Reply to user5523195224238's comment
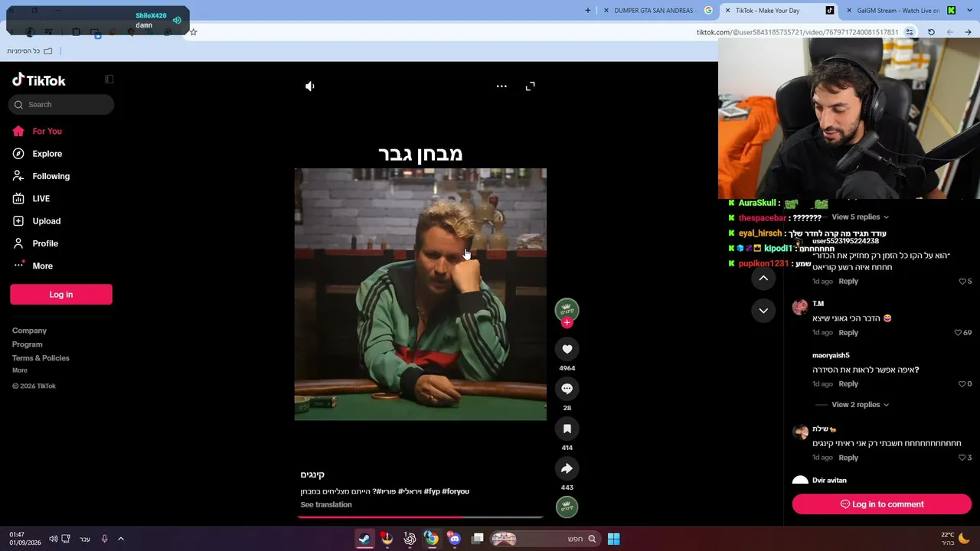The height and width of the screenshot is (551, 980). (x=848, y=282)
